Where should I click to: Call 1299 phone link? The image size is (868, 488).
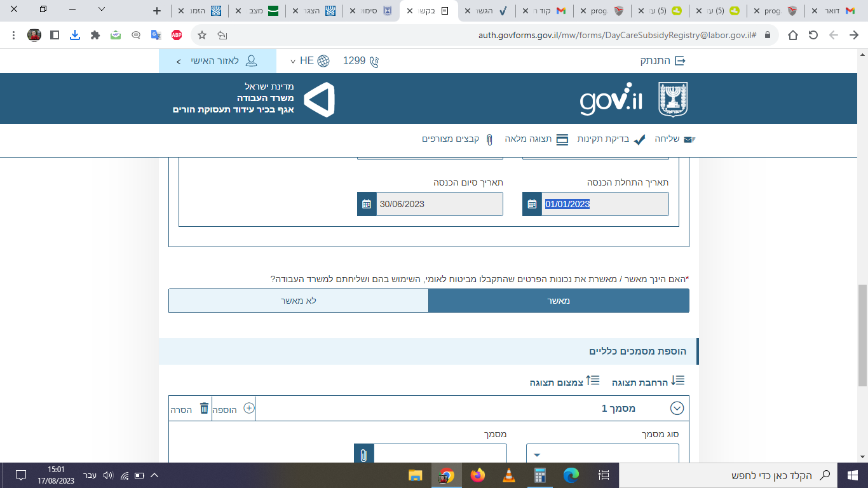(x=361, y=61)
